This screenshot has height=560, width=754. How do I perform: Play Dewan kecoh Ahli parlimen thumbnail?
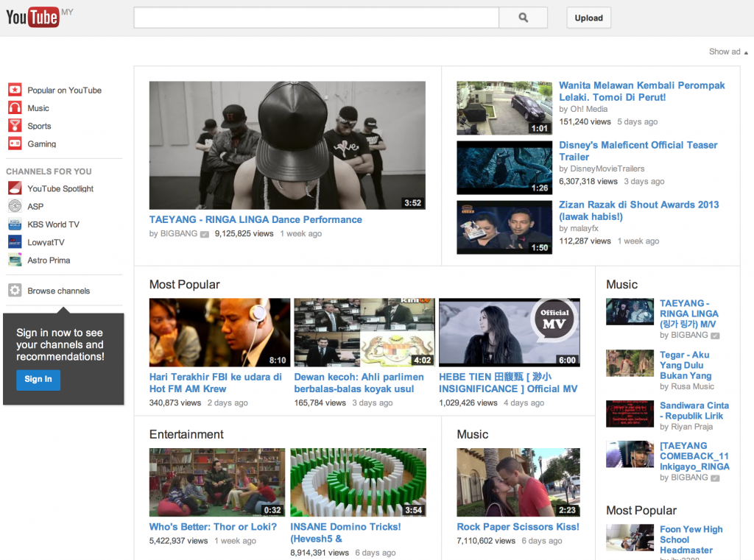(x=364, y=332)
